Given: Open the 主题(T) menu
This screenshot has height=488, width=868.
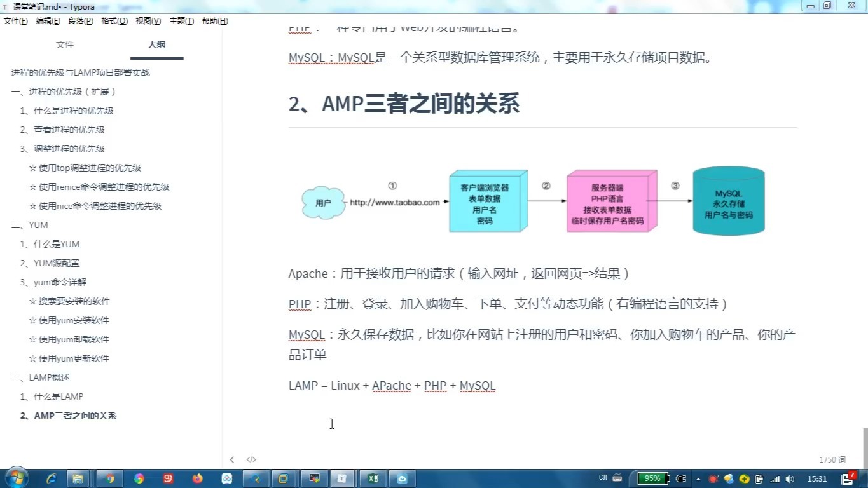Looking at the screenshot, I should coord(182,21).
